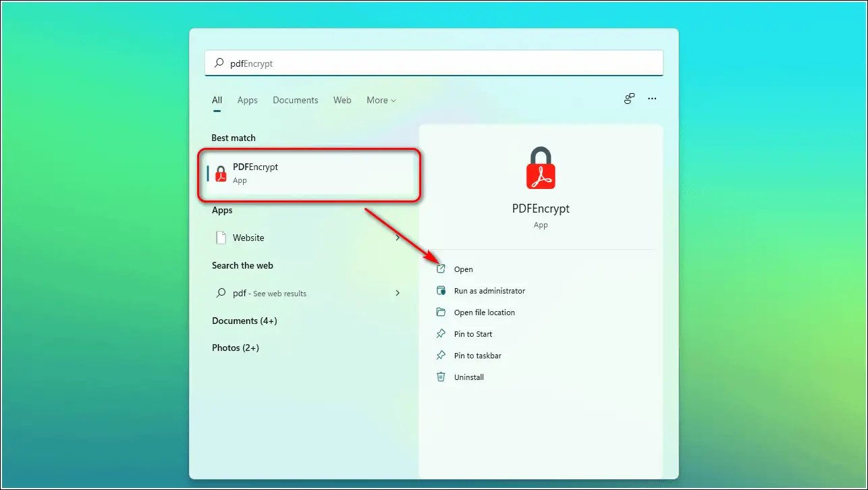Click the Open file location folder icon

point(441,312)
